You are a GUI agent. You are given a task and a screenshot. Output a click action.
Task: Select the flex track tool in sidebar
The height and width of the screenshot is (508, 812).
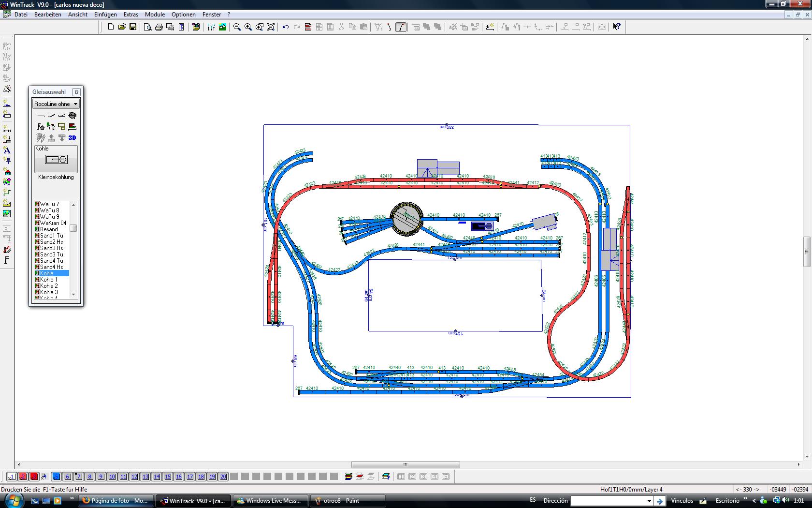7,47
